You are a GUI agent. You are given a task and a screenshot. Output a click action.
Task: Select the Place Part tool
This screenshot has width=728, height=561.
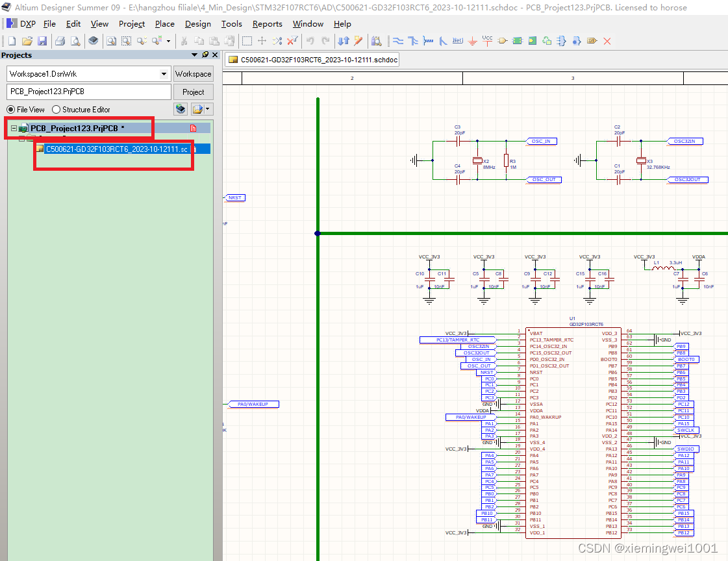tap(502, 40)
